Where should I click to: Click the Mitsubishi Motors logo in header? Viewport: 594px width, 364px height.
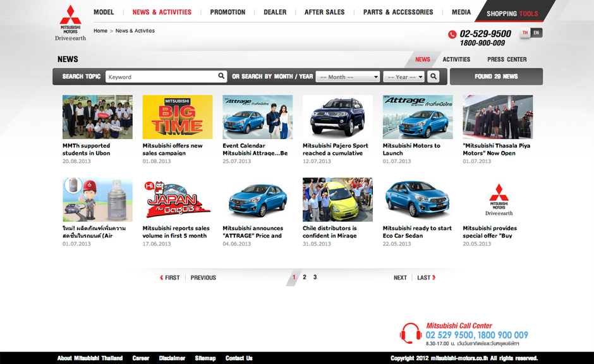71,23
